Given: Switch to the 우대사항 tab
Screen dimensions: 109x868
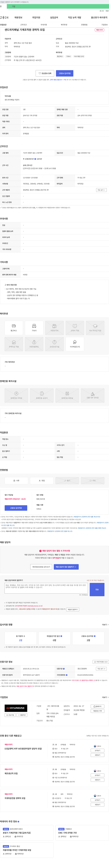Looking at the screenshot, I should [x=44, y=25].
